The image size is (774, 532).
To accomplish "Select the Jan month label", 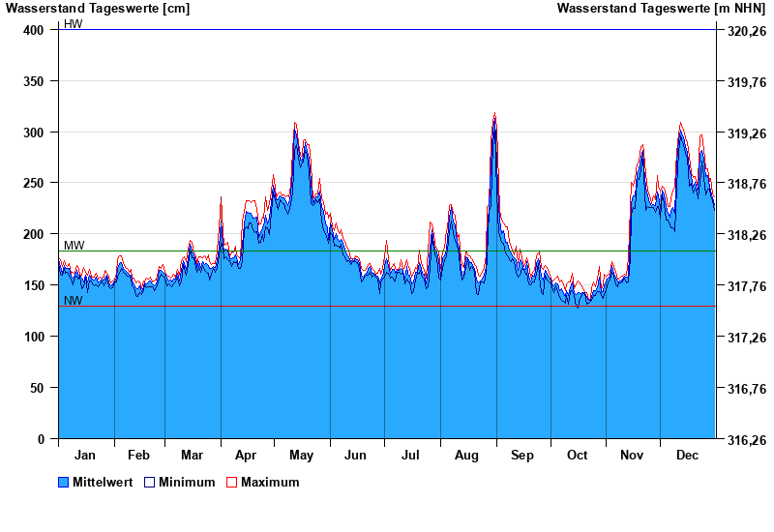I will click(x=85, y=455).
